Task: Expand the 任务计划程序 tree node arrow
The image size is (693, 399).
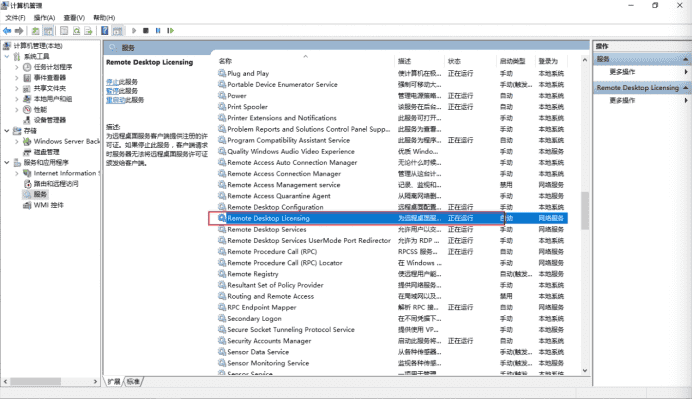Action: 17,67
